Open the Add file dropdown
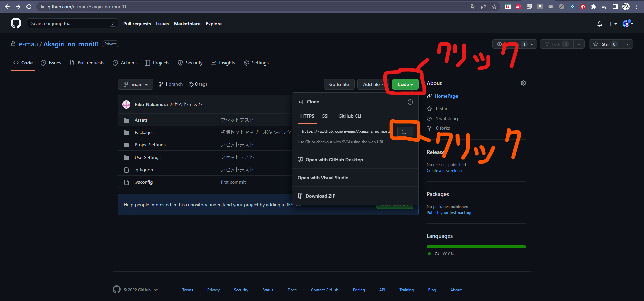This screenshot has width=644, height=301. 373,84
